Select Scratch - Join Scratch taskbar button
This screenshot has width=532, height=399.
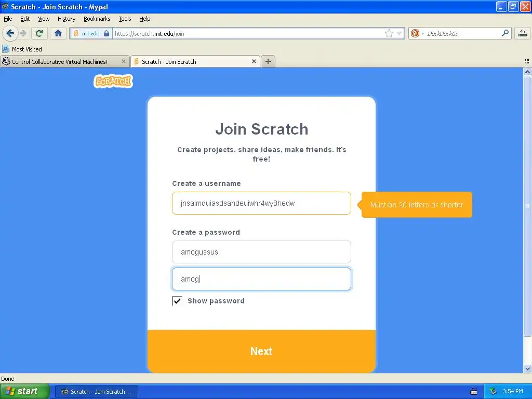(x=96, y=392)
